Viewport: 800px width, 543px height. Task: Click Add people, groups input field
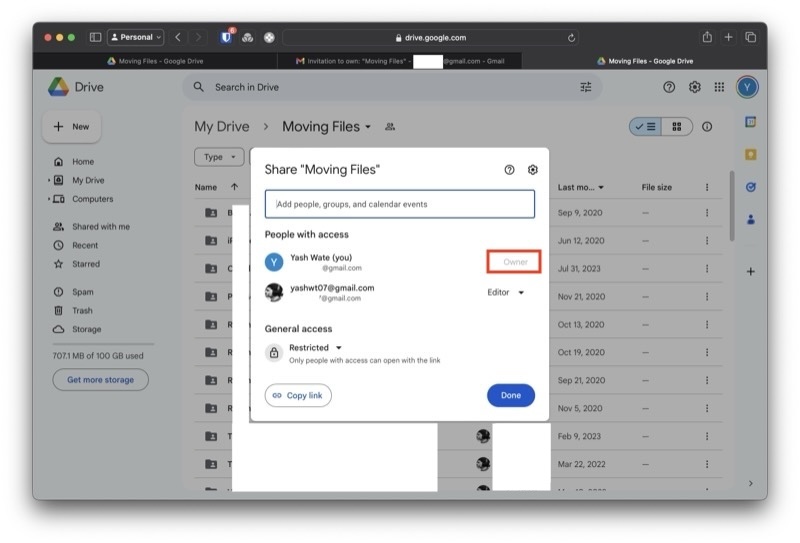[x=399, y=204]
